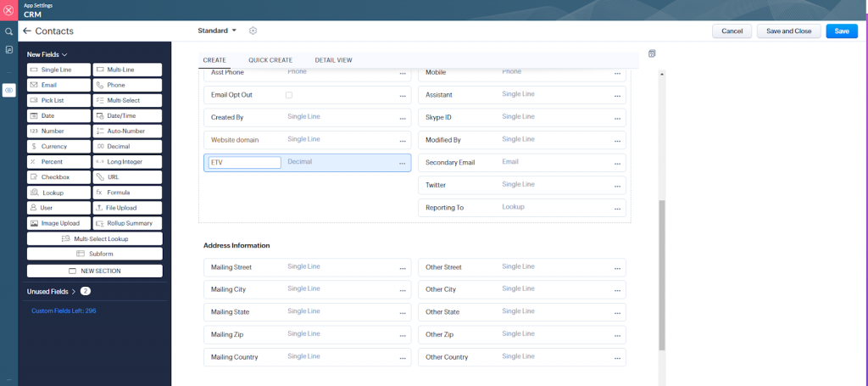Toggle the Email Opt Out checkbox
The height and width of the screenshot is (386, 868).
(x=289, y=95)
